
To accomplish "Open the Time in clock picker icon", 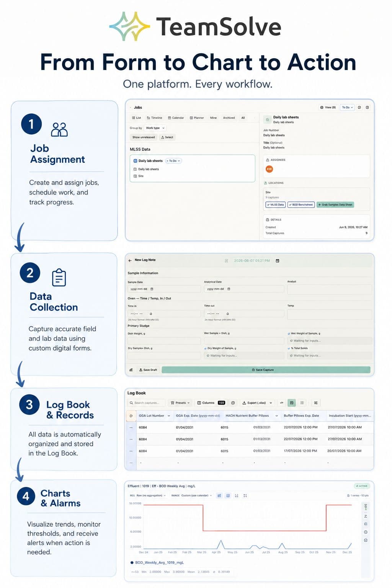I will (151, 314).
